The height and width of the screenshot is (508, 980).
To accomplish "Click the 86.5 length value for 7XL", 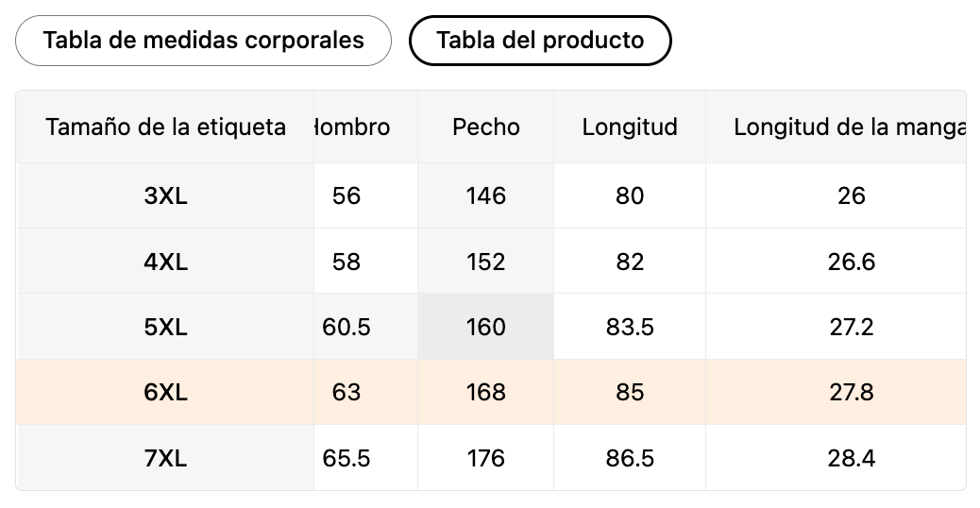I will (x=630, y=458).
